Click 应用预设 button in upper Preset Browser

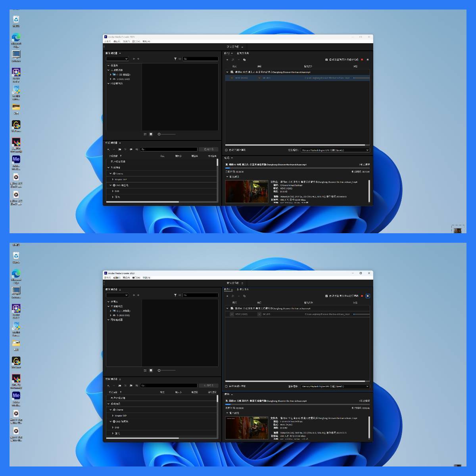tap(209, 149)
